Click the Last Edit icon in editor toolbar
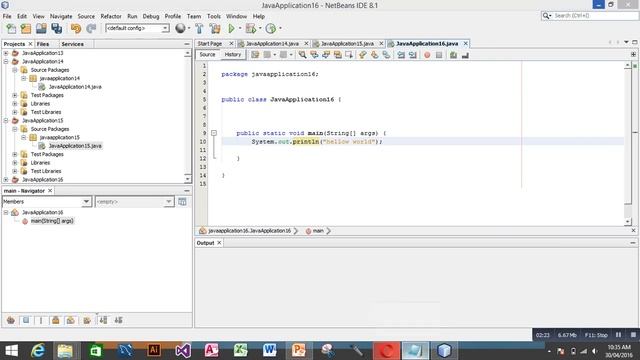 point(255,55)
